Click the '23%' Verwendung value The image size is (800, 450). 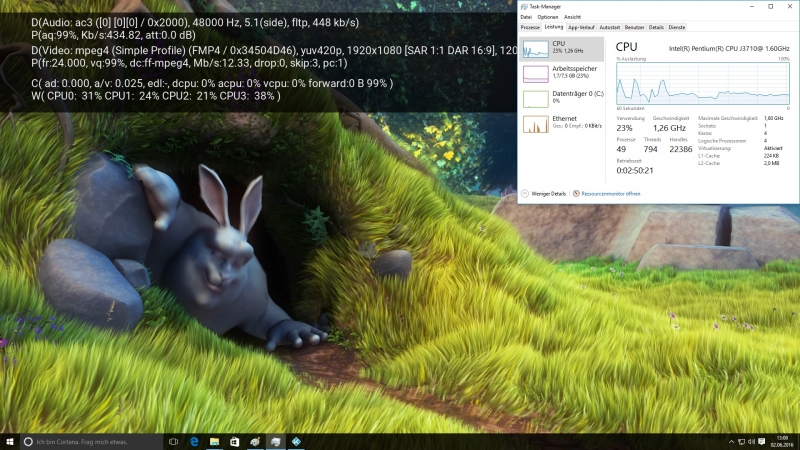tap(624, 128)
